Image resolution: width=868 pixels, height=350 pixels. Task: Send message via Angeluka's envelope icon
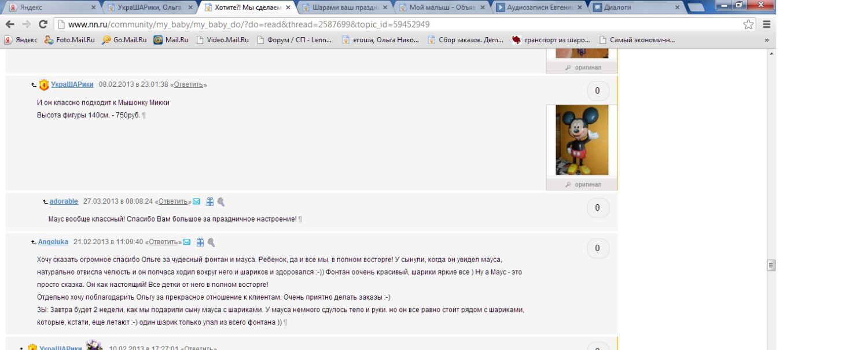[186, 242]
